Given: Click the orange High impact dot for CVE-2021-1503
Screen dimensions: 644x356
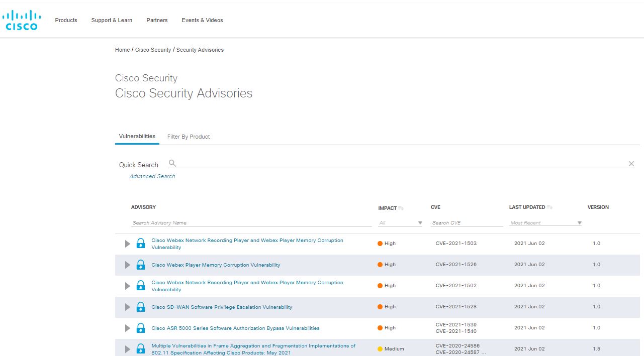Looking at the screenshot, I should (380, 244).
